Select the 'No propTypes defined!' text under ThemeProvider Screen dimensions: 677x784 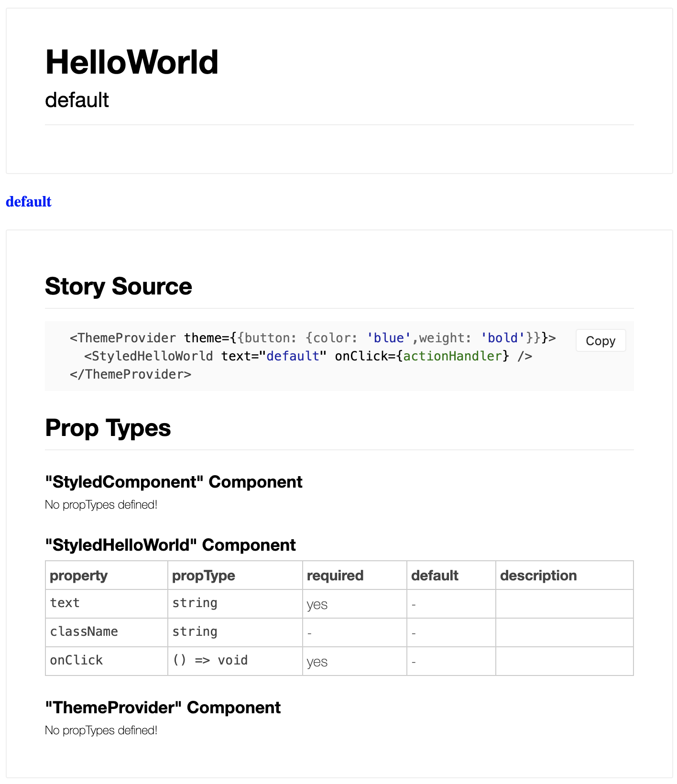[x=100, y=730]
